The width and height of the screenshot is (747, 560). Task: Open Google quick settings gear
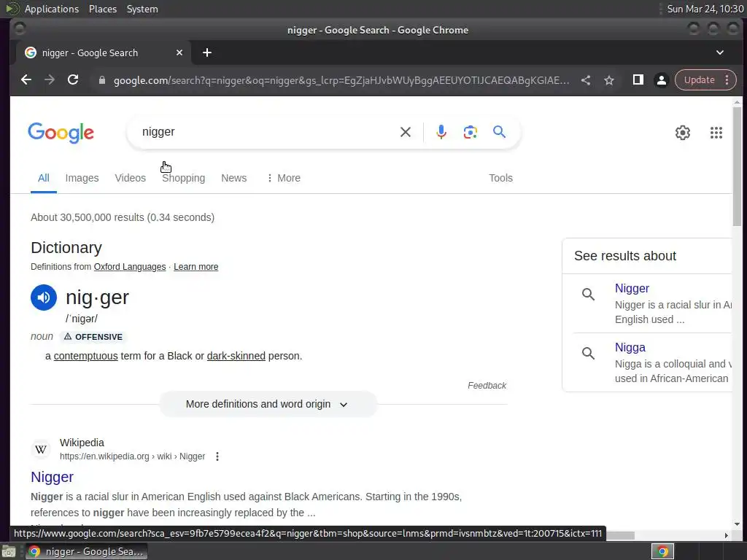click(x=683, y=133)
